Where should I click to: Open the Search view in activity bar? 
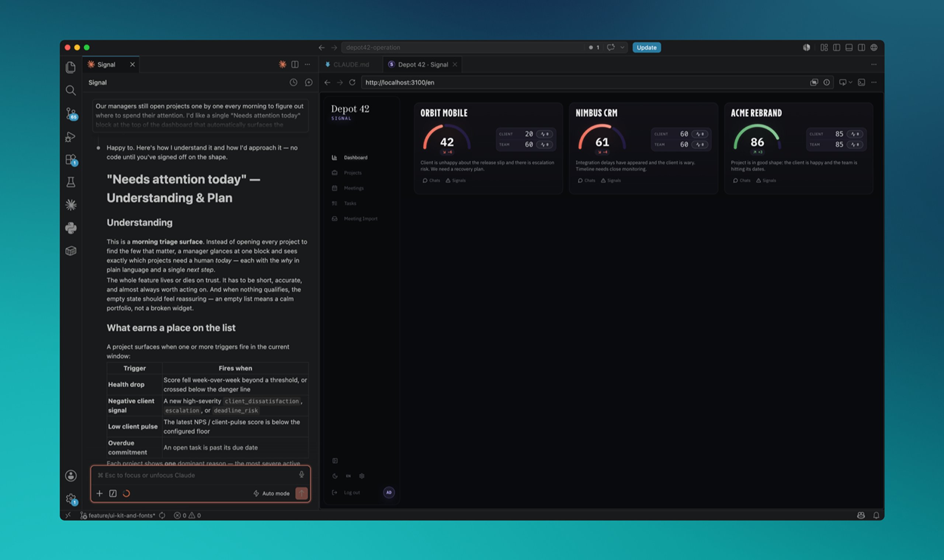click(70, 90)
